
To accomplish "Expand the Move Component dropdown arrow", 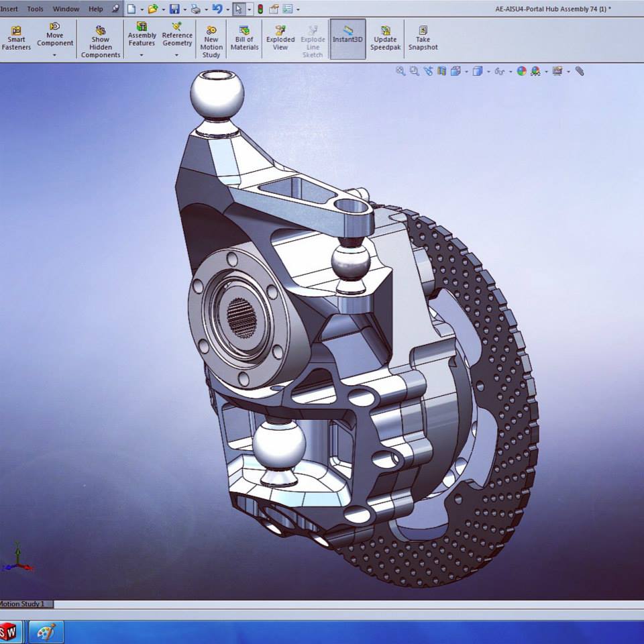I will [55, 56].
